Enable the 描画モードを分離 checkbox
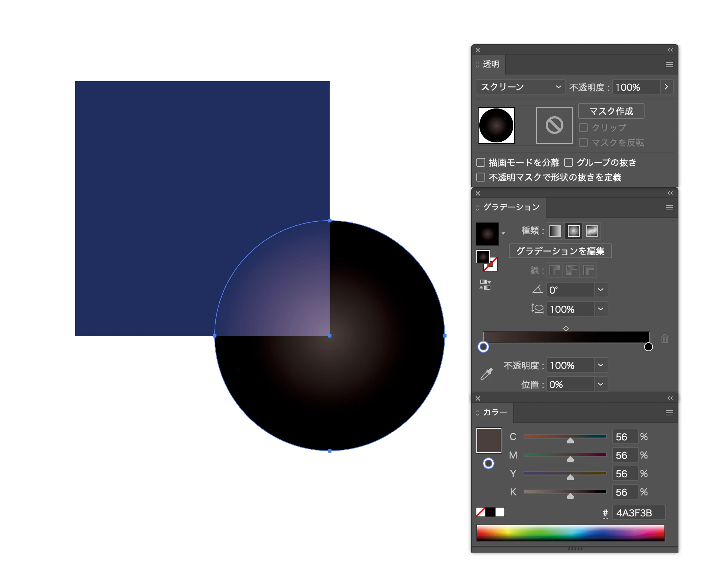This screenshot has width=719, height=588. [481, 162]
